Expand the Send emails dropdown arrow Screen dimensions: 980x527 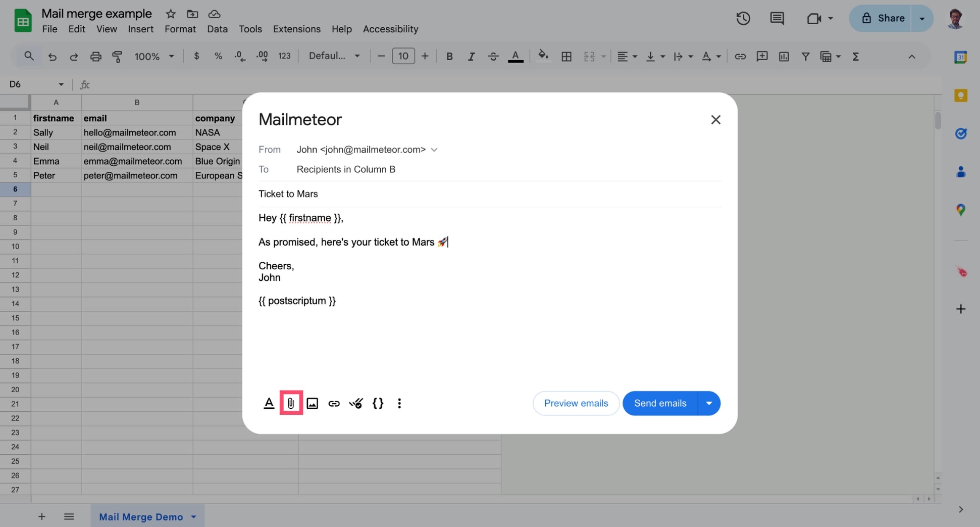pyautogui.click(x=709, y=403)
